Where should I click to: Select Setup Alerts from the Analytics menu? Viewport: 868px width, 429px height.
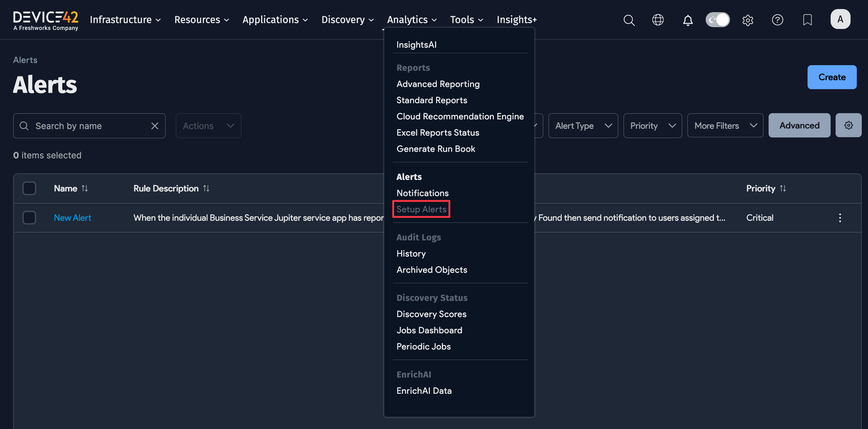421,209
